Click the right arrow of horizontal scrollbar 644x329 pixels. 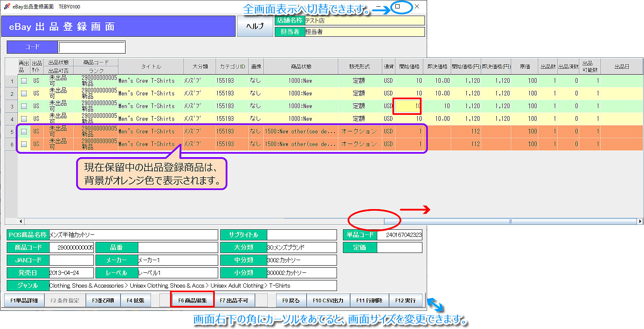coord(640,221)
